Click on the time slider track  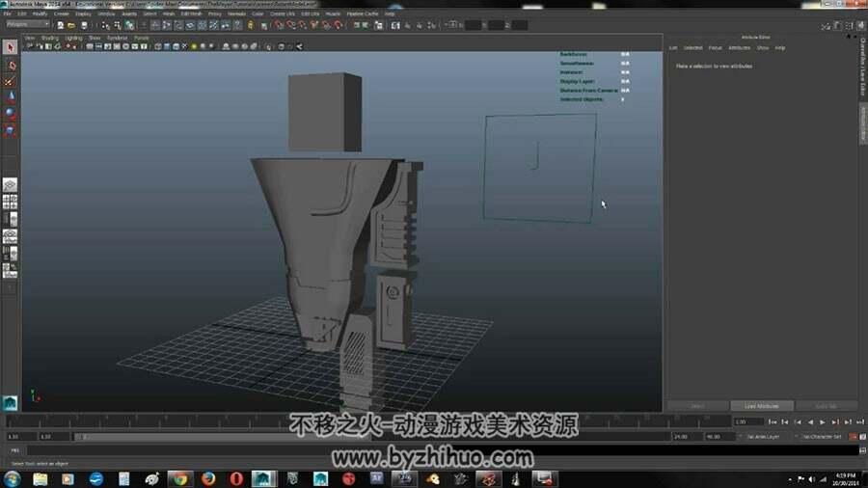coord(368,421)
